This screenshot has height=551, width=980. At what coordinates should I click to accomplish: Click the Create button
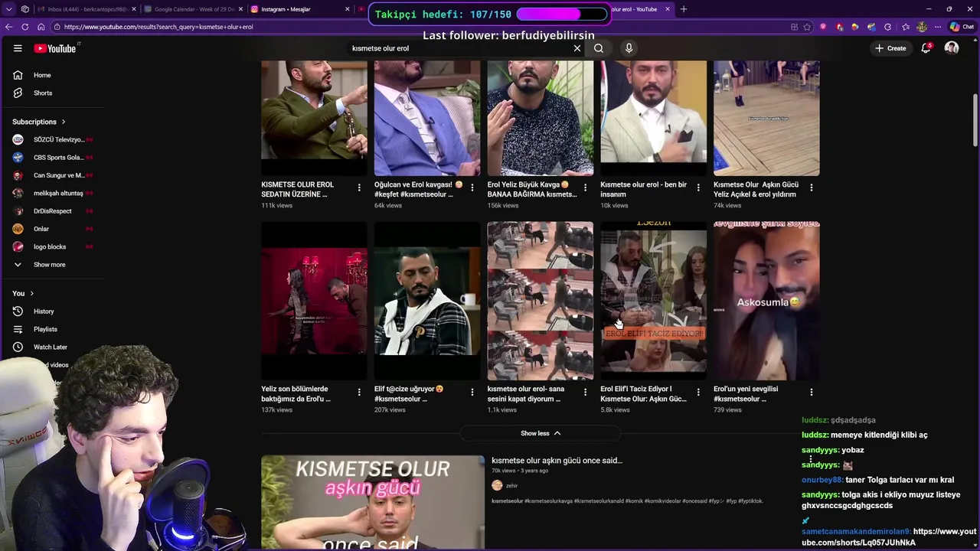pos(891,48)
